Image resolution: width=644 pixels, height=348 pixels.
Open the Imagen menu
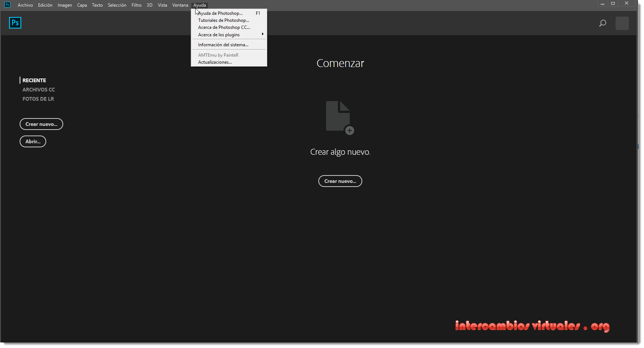click(x=65, y=5)
